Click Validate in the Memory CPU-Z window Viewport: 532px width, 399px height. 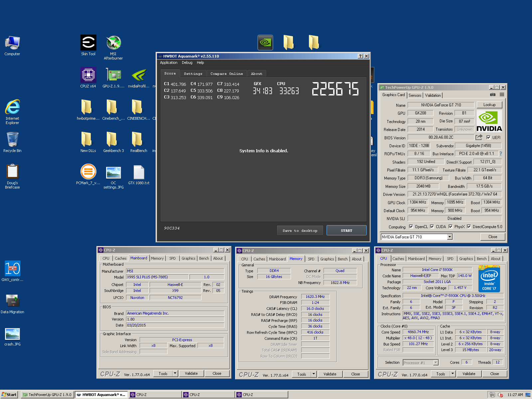coord(330,374)
